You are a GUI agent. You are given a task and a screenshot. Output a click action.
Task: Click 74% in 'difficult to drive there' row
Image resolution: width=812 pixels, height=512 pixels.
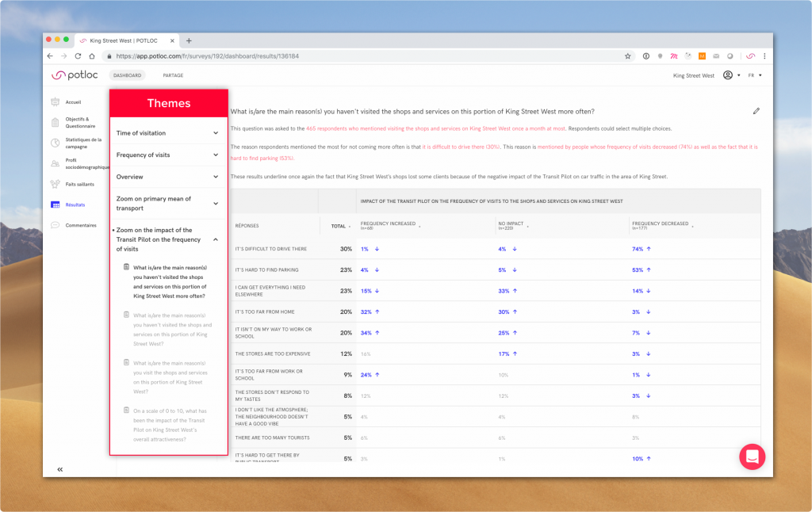click(638, 249)
